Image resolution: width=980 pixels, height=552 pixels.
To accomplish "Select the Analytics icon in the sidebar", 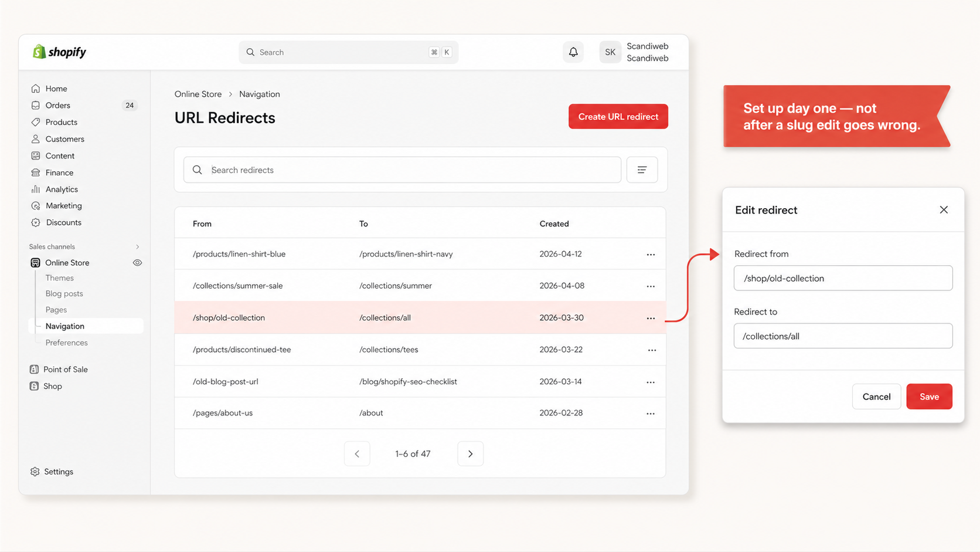I will click(x=36, y=189).
